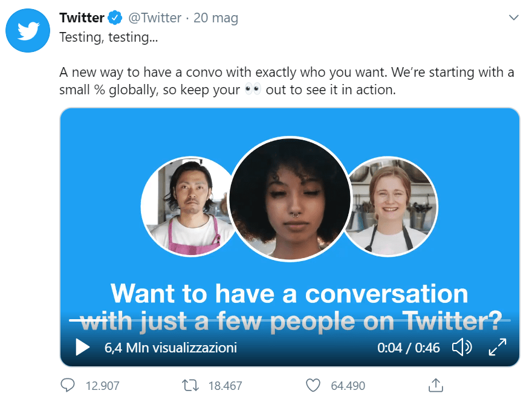Like the tweet

pos(313,385)
